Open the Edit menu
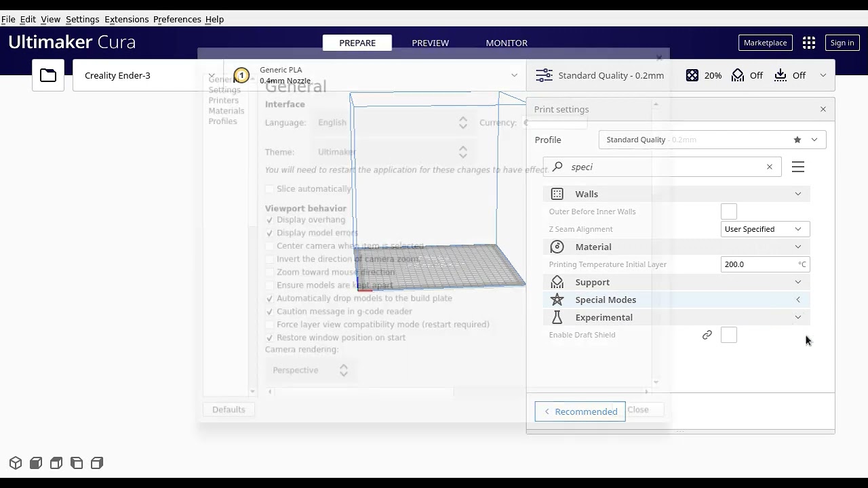 pyautogui.click(x=28, y=19)
